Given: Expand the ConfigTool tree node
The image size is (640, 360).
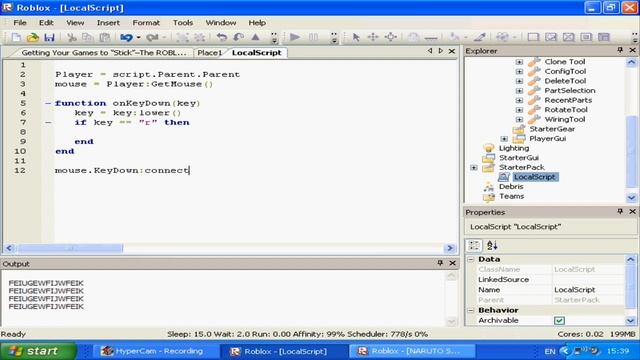Looking at the screenshot, I should click(x=519, y=71).
